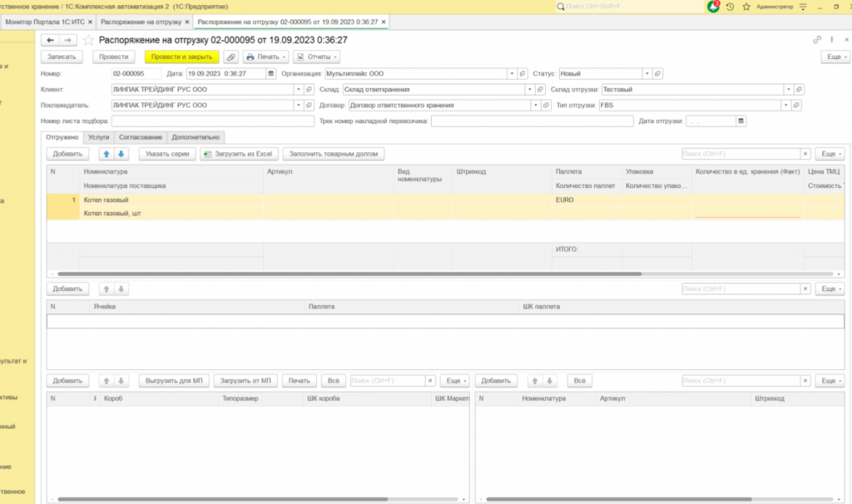The width and height of the screenshot is (852, 504).
Task: Switch to Дополнительно tab
Action: pos(196,137)
